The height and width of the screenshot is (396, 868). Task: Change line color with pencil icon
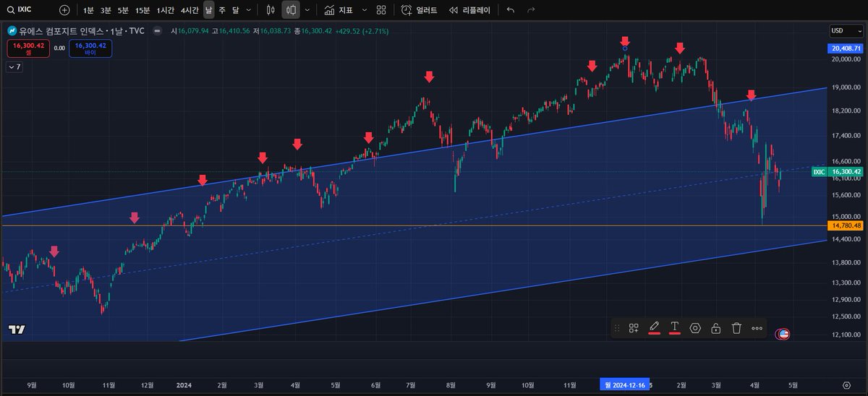tap(654, 328)
